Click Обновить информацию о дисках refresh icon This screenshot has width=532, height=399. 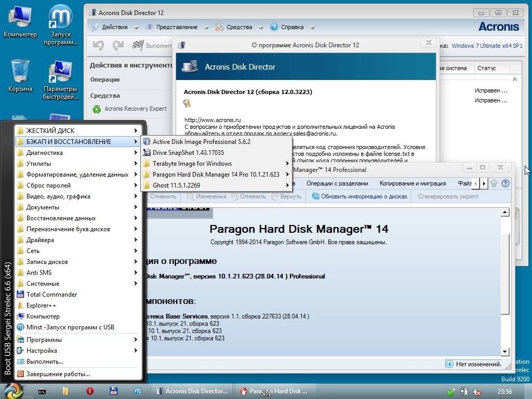(315, 196)
